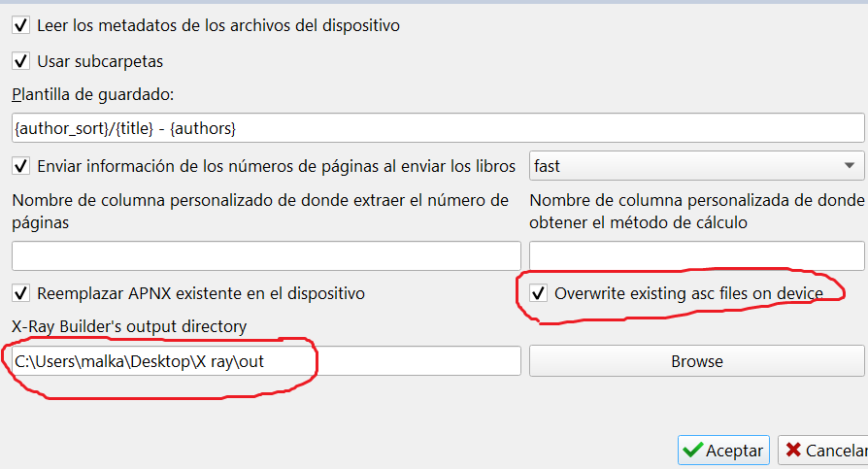Click the 'obtener el método de cálculo' column label

pos(695,211)
